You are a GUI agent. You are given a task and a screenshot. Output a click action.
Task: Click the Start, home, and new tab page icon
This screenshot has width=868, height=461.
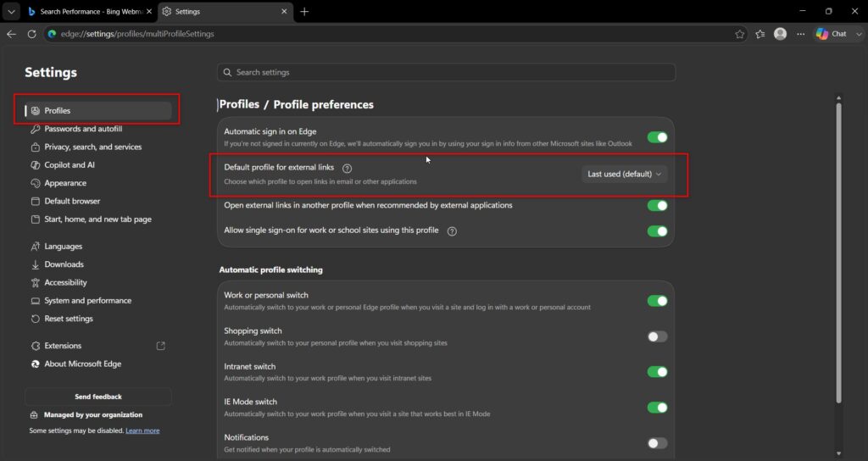click(x=36, y=219)
